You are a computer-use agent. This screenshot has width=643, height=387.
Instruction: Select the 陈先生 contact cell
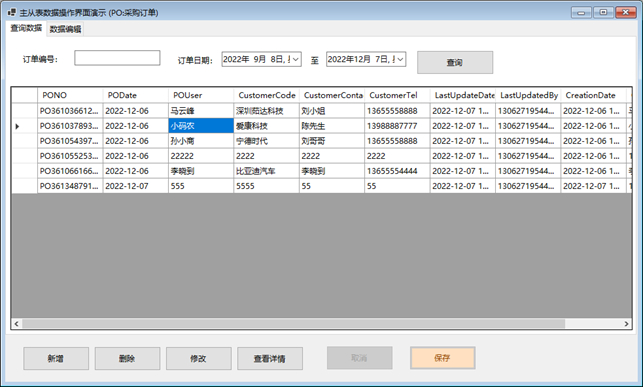tap(332, 126)
